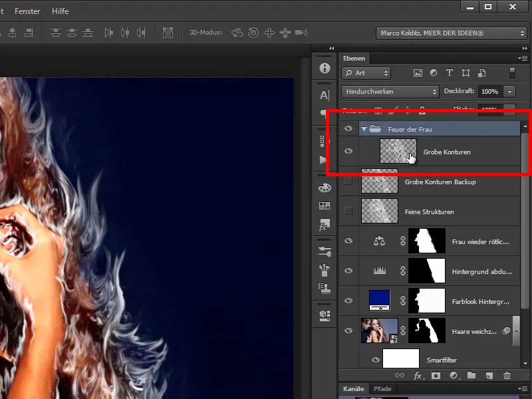
Task: Show the Feine Strukturen layer
Action: point(348,211)
